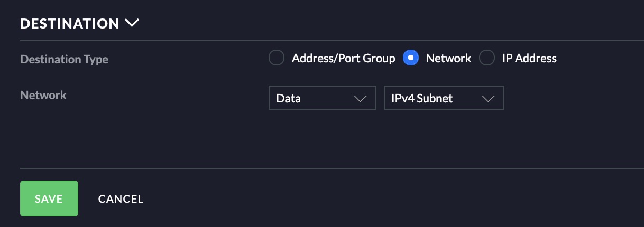Viewport: 644px width, 227px height.
Task: Click the IPv4 Subnet text in selector
Action: [x=422, y=98]
